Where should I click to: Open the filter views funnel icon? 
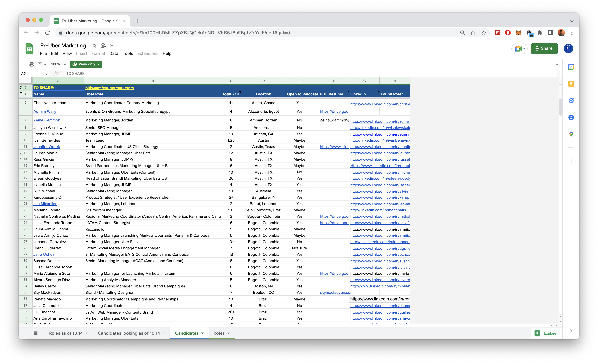coord(40,64)
